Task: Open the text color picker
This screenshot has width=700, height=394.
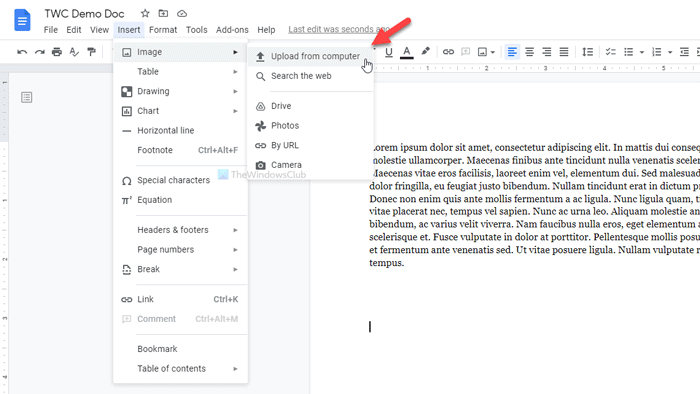Action: [406, 52]
